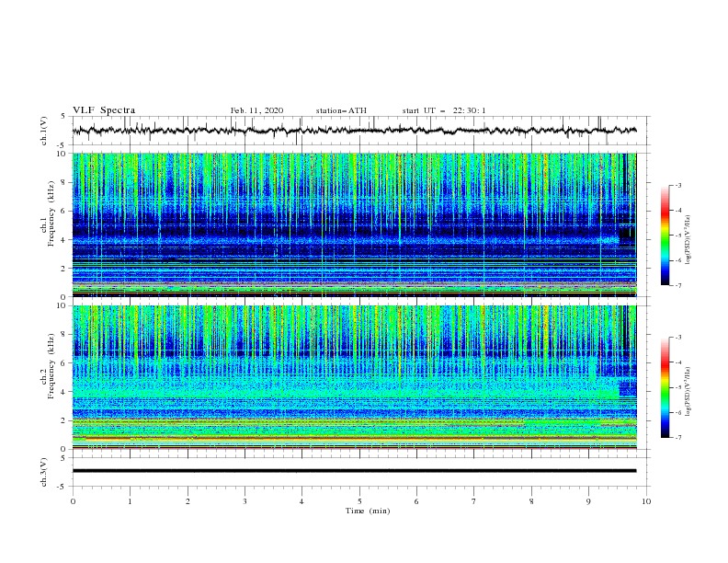
Task: Click the 'ch.1(V)' waveform axis label
Action: coord(44,131)
